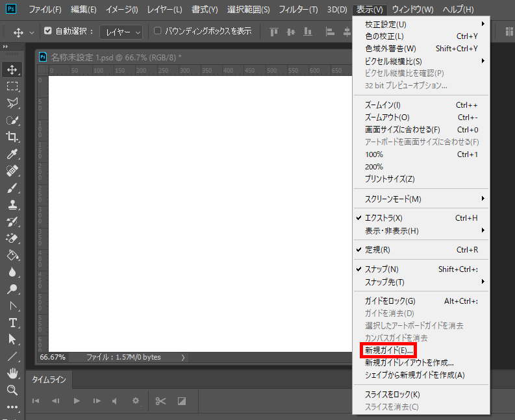Toggle エクストラ(X) menu option
Viewport: 515px width, 420px height.
(421, 218)
